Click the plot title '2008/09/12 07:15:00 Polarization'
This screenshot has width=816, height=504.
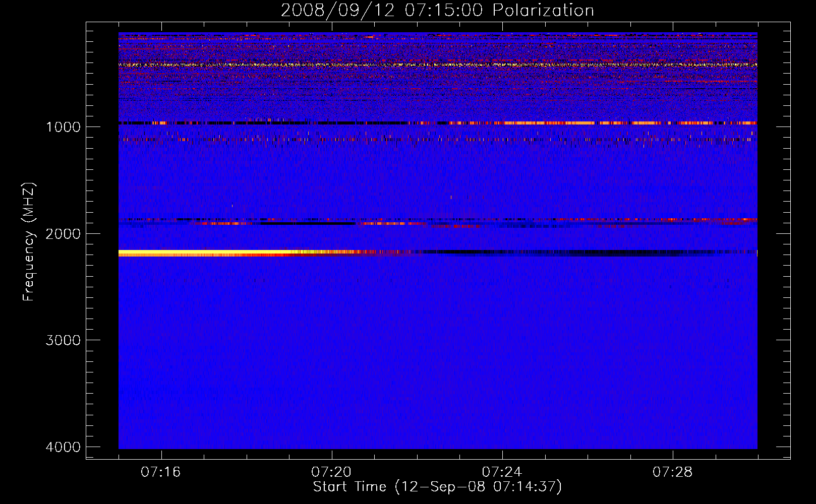(x=437, y=10)
